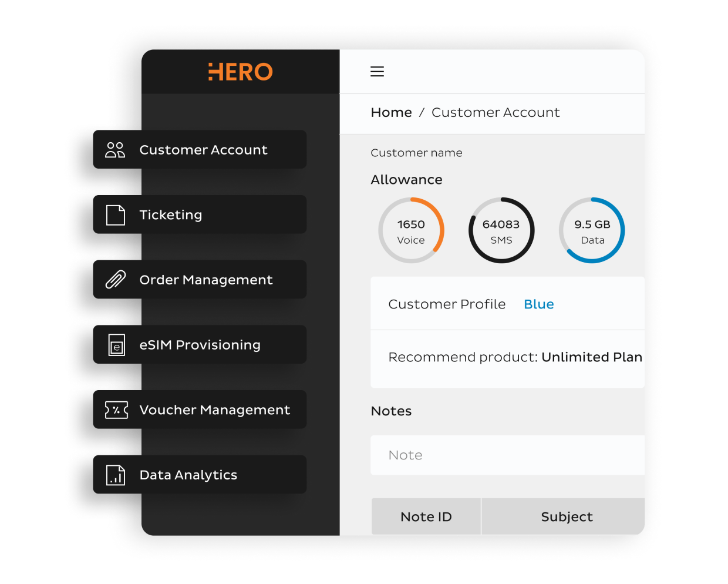Click Home breadcrumb link

tap(391, 112)
